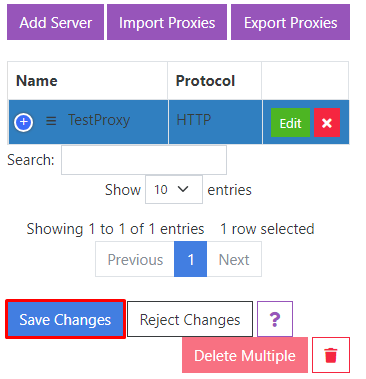Click into the Search input field
This screenshot has height=379, width=366.
[144, 160]
